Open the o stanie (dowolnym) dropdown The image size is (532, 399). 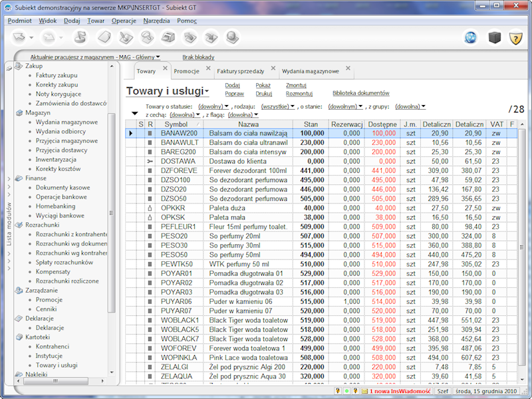[x=345, y=106]
